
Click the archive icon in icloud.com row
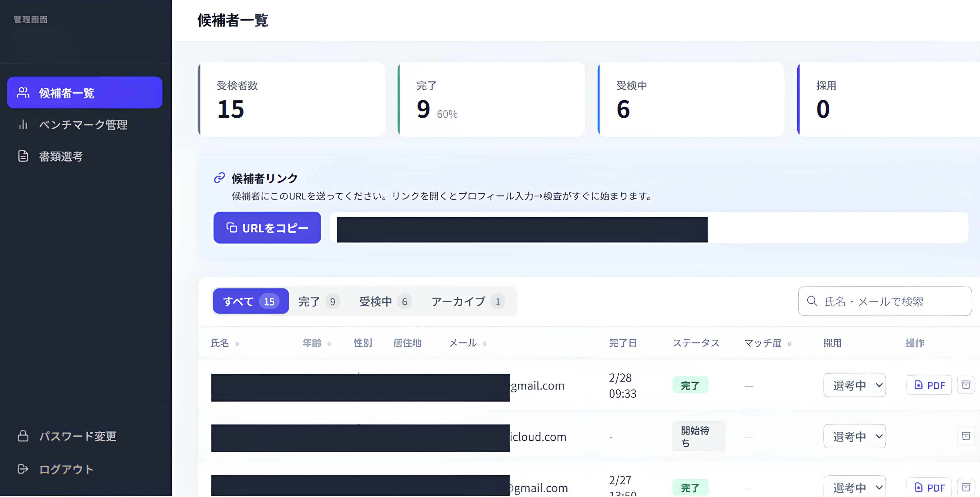coord(965,436)
